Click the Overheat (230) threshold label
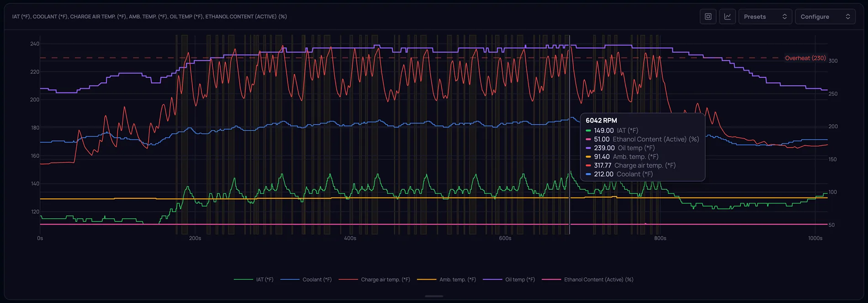The image size is (868, 303). point(805,58)
